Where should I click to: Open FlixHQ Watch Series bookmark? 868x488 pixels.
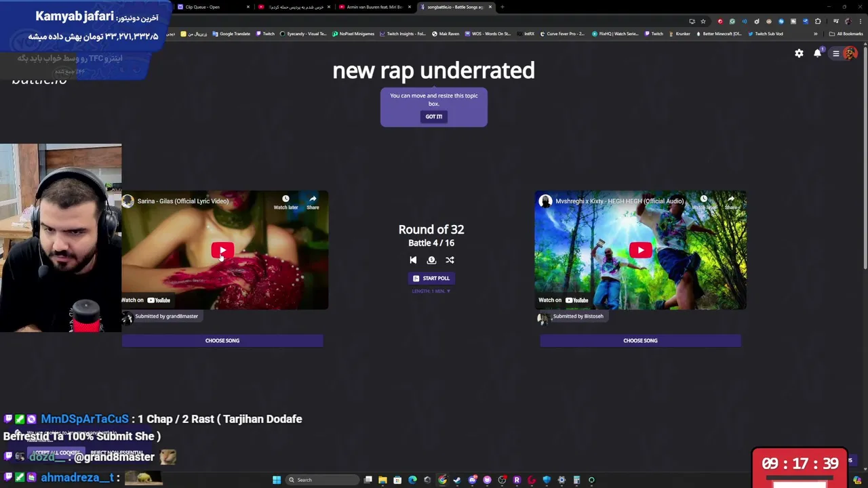(x=615, y=33)
